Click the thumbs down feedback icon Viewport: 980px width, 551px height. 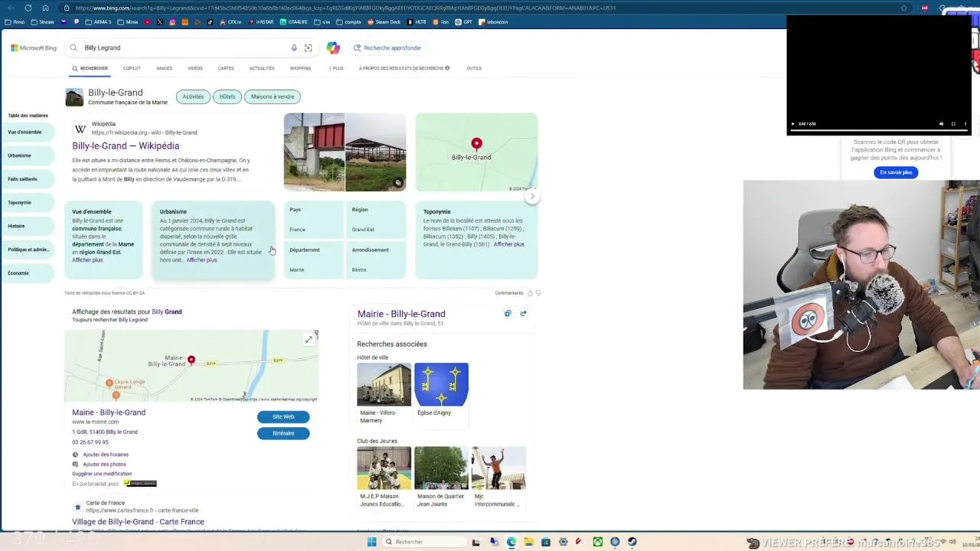(538, 293)
